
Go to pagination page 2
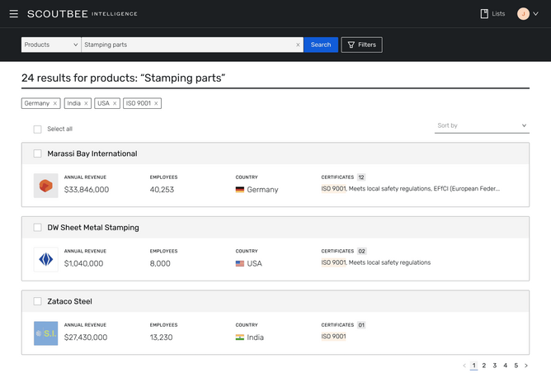coord(484,366)
